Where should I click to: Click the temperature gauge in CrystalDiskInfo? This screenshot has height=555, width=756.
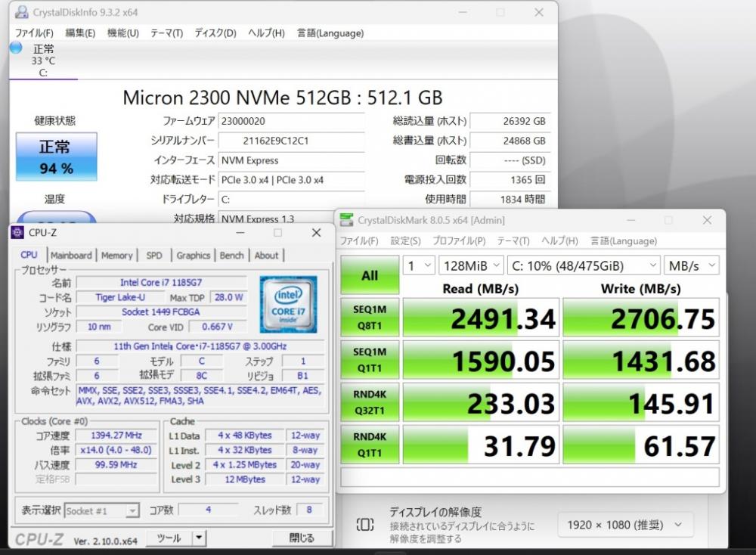tap(57, 219)
